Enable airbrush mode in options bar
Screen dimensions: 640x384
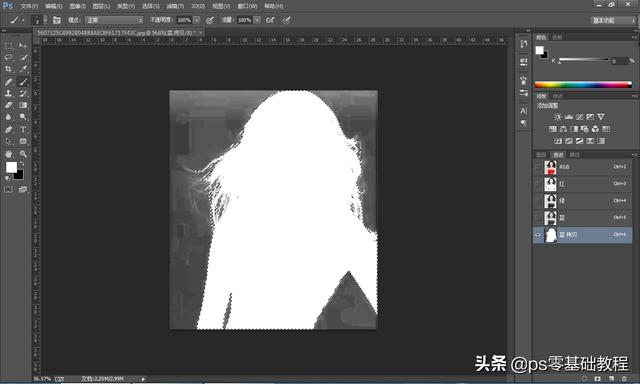[x=270, y=20]
